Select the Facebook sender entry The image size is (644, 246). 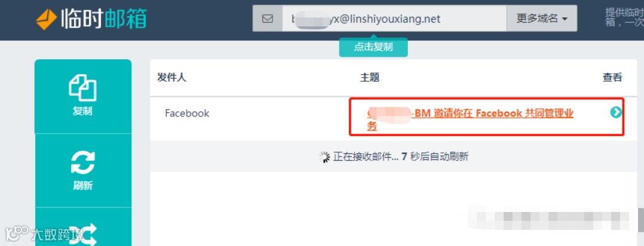(187, 113)
